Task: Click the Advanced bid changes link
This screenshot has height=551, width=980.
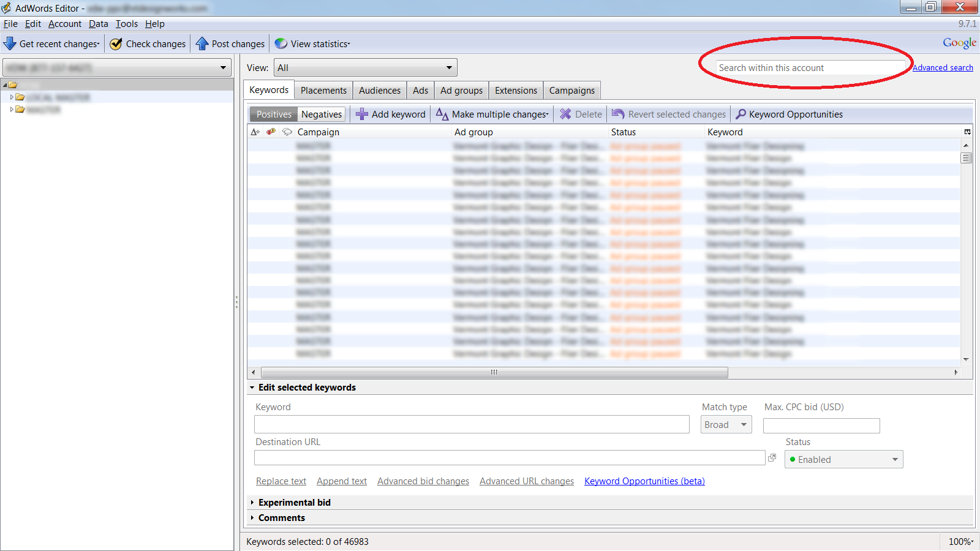Action: (423, 481)
